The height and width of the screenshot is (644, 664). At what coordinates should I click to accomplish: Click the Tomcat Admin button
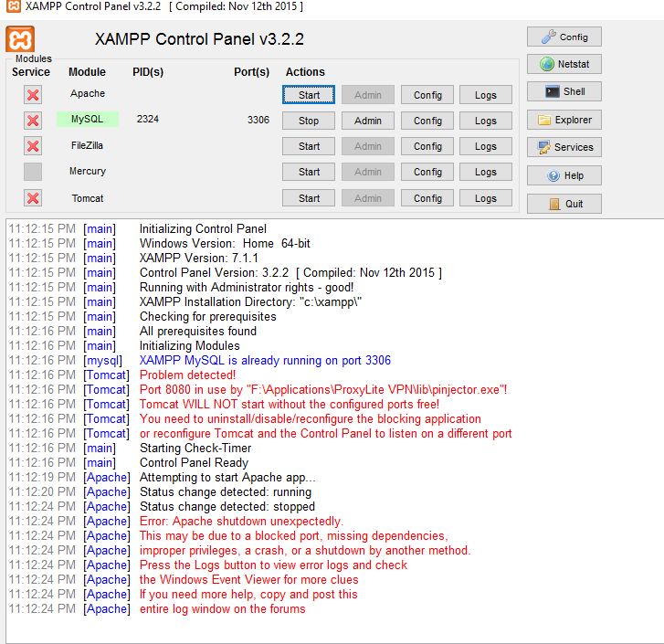coord(368,197)
